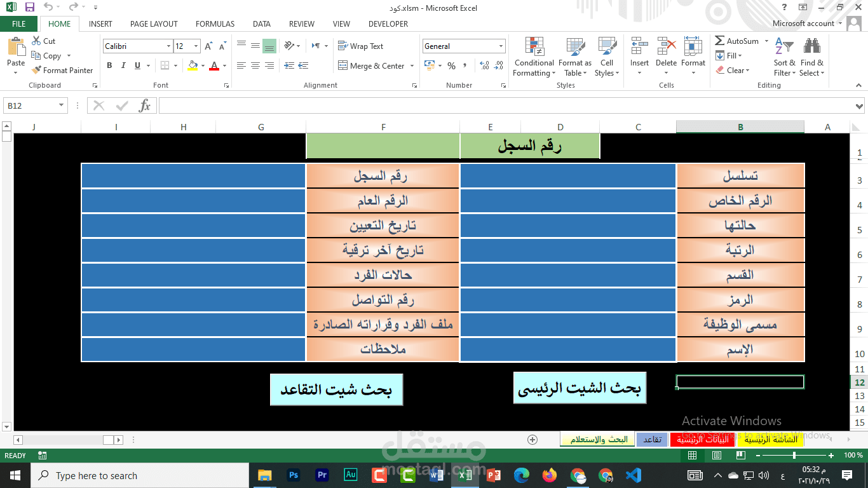Viewport: 868px width, 488px height.
Task: Click the Save icon in title bar
Action: [30, 8]
